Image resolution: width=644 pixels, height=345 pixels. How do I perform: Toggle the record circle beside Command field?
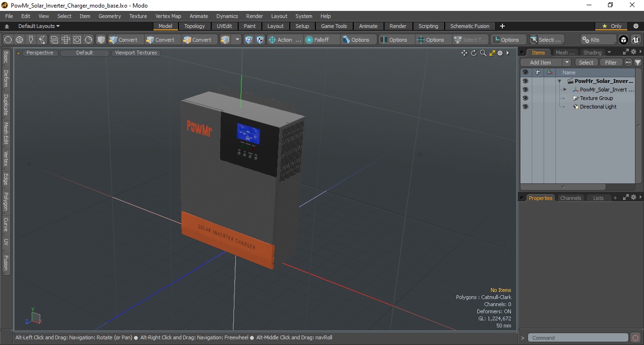pyautogui.click(x=635, y=338)
